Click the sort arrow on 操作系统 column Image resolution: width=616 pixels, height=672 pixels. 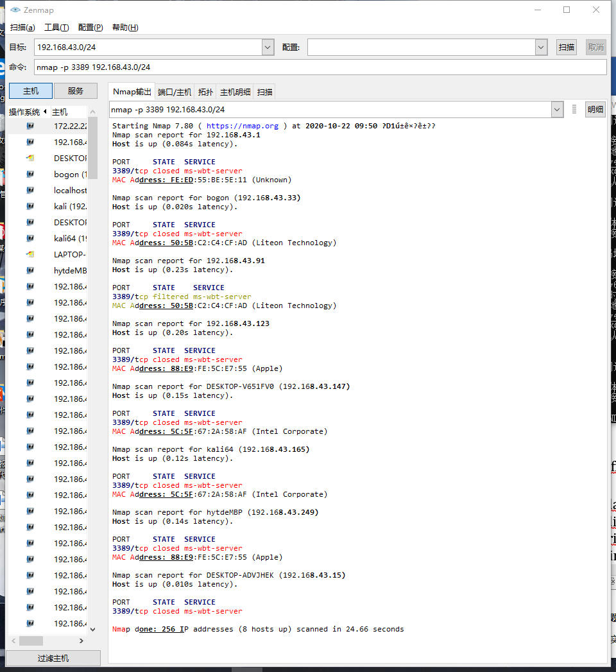click(x=45, y=112)
